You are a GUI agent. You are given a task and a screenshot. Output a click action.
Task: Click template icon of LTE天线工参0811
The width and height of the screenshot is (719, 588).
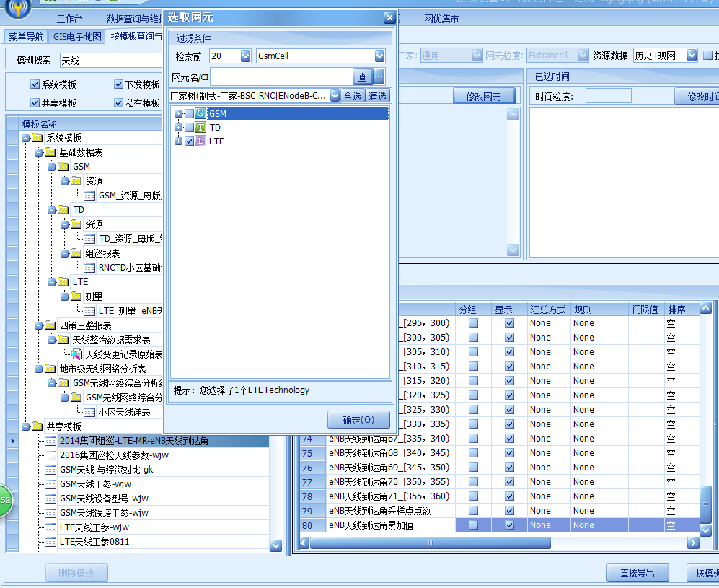point(50,542)
